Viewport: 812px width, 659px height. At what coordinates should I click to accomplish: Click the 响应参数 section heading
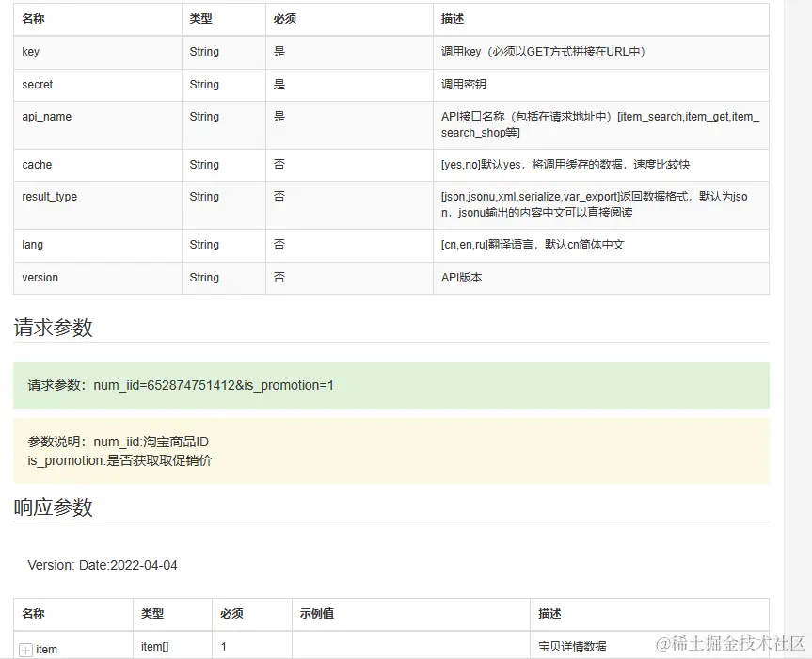pyautogui.click(x=54, y=507)
